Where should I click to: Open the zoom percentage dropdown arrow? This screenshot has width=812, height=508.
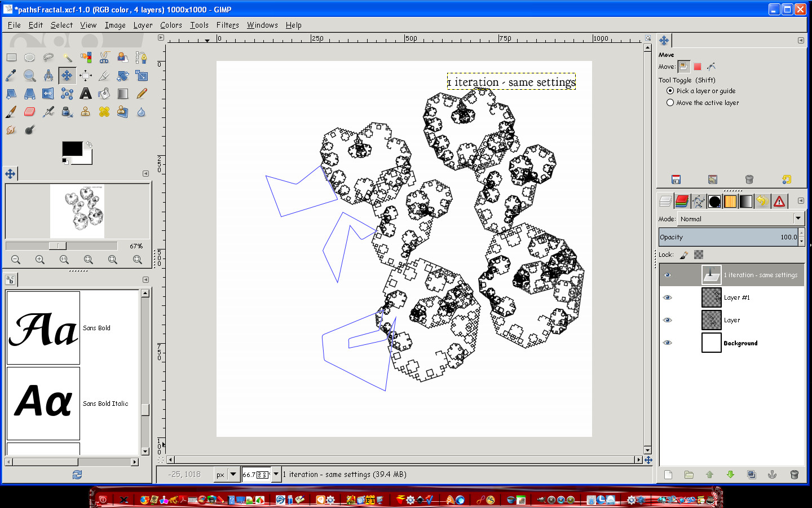pos(276,475)
